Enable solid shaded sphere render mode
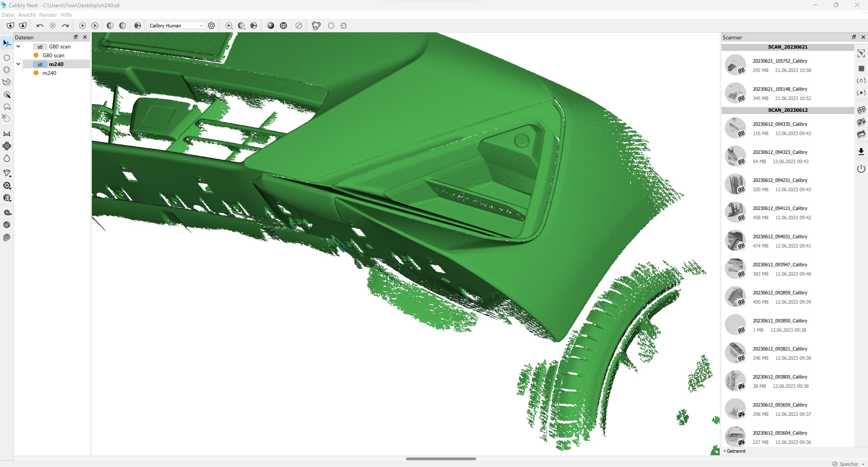Viewport: 868px width, 467px height. coord(271,26)
